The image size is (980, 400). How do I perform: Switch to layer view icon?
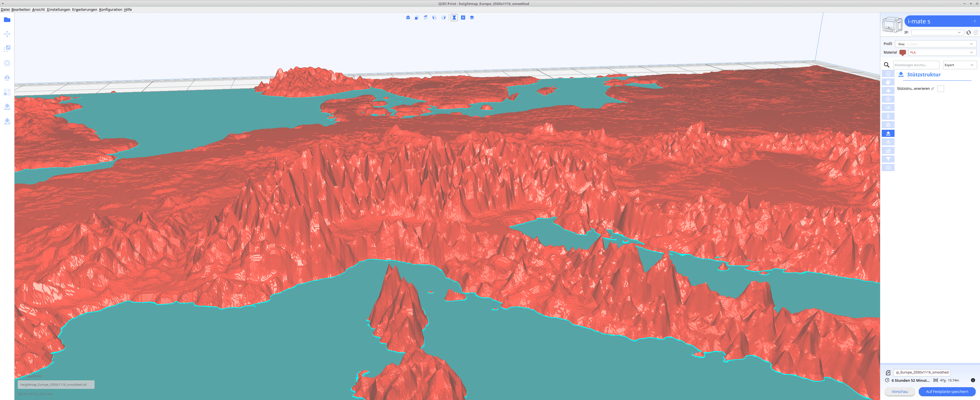click(x=472, y=17)
